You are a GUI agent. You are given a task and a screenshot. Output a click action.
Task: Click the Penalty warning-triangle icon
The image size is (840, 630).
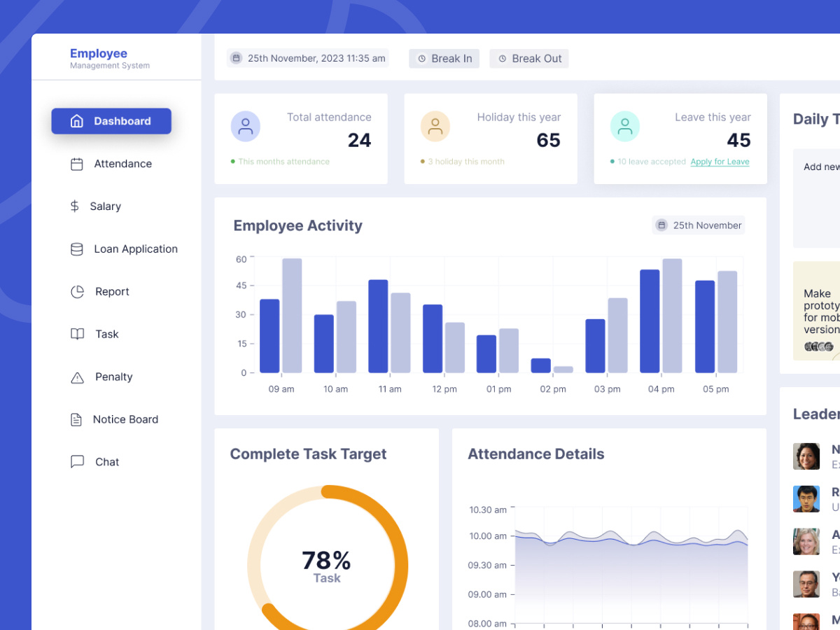(76, 377)
